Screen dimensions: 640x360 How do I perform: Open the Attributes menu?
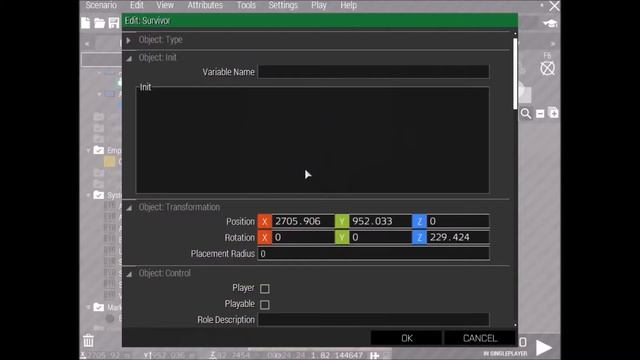point(205,5)
